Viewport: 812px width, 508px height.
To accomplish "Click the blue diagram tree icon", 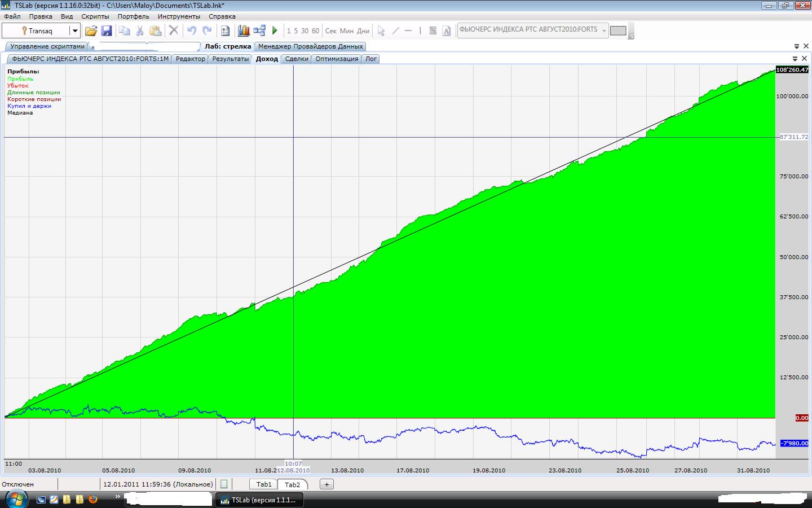I will pos(259,31).
